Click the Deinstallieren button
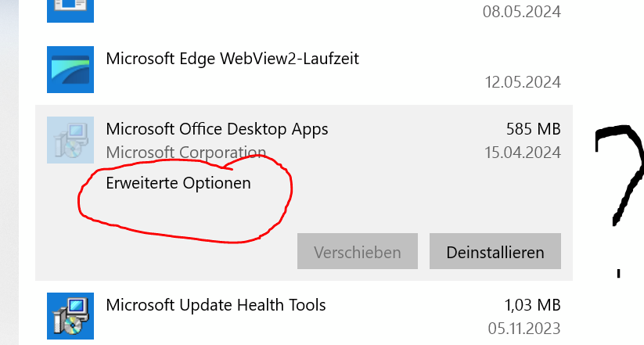This screenshot has width=644, height=345. (495, 251)
